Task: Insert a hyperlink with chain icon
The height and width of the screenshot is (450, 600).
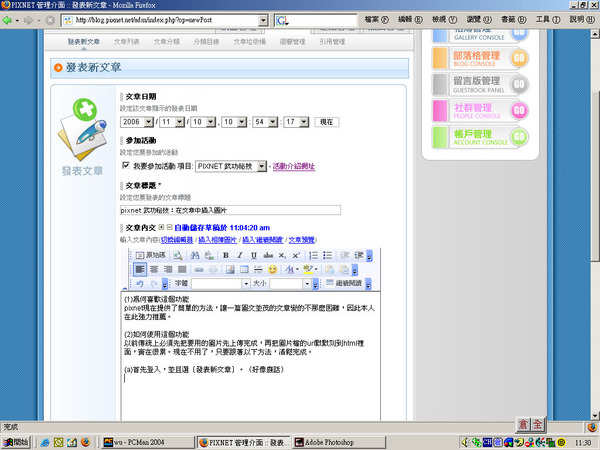Action: click(199, 270)
